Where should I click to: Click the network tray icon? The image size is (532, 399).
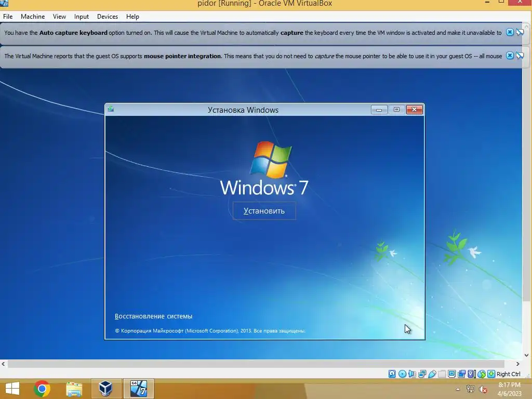click(x=471, y=389)
